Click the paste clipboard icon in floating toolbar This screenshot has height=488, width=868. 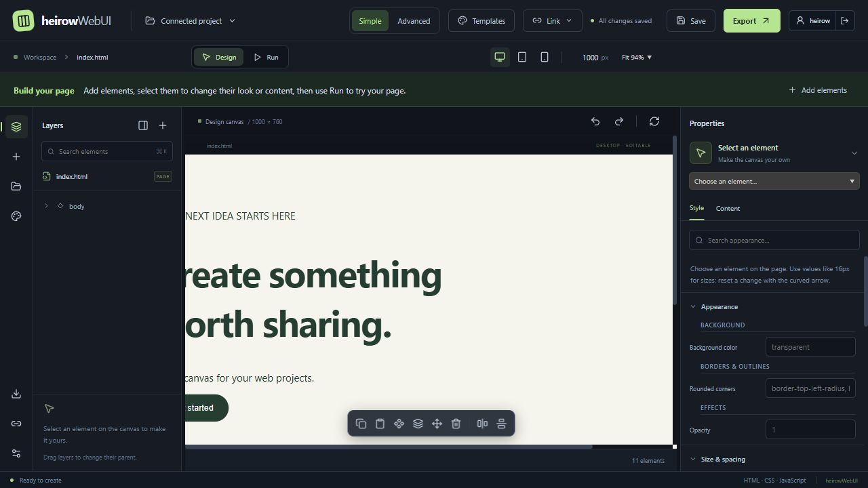tap(380, 424)
